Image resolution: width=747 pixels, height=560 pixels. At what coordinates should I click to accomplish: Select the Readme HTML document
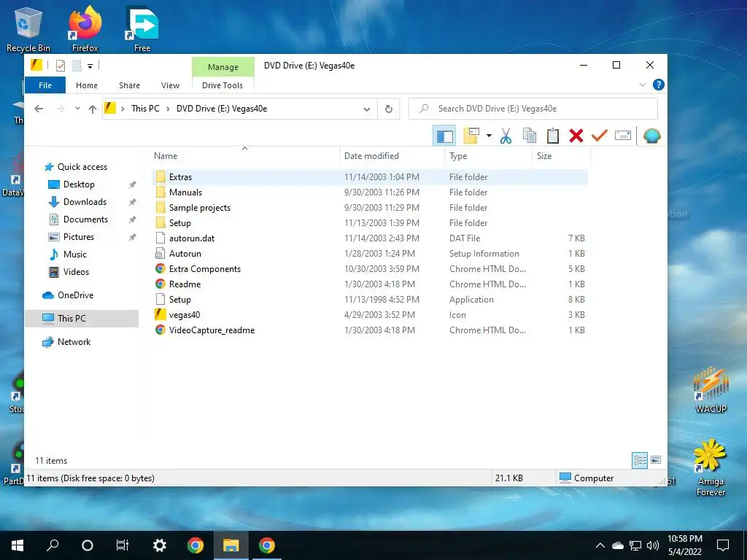click(370, 284)
